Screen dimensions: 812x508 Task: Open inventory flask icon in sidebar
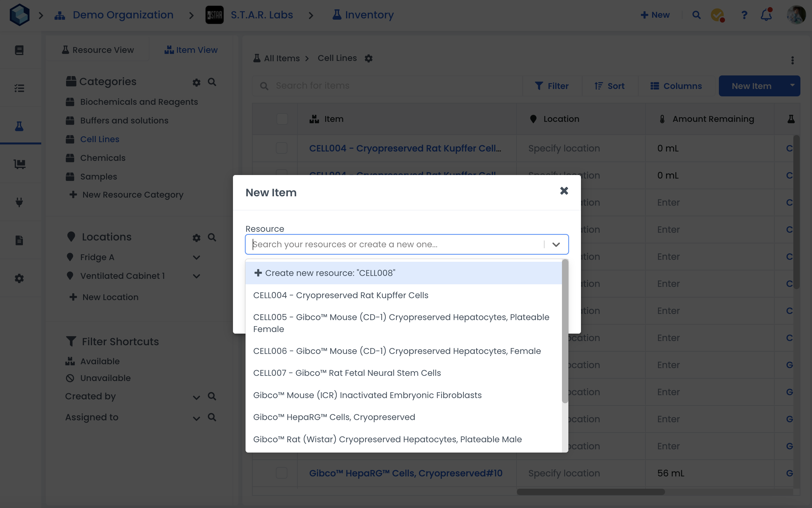[19, 126]
